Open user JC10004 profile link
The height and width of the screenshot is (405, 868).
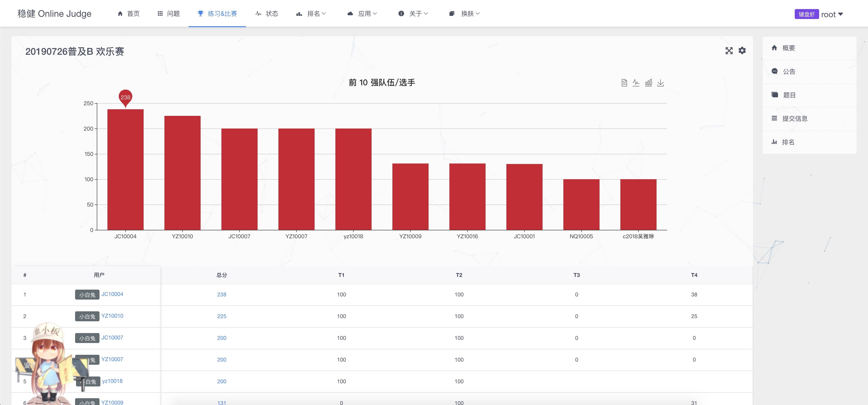click(x=112, y=294)
